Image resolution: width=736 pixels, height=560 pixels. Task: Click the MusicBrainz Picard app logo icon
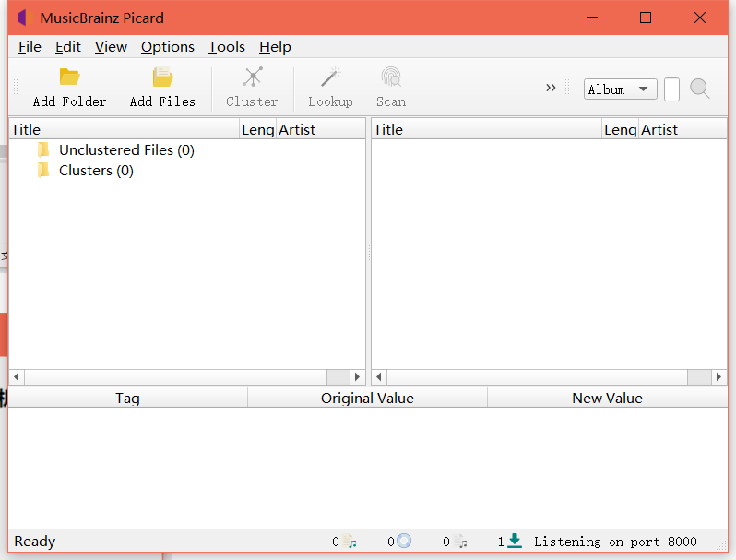click(x=24, y=18)
